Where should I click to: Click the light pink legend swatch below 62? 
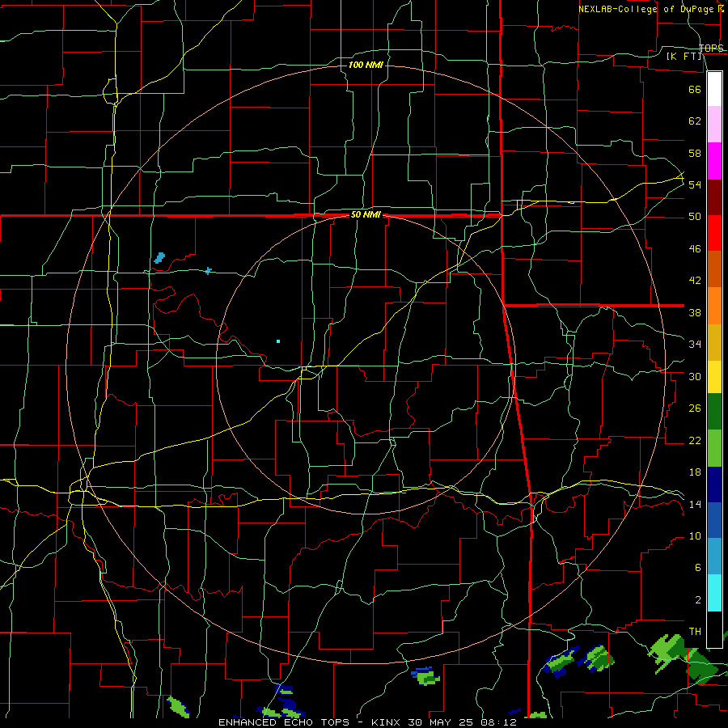(714, 125)
